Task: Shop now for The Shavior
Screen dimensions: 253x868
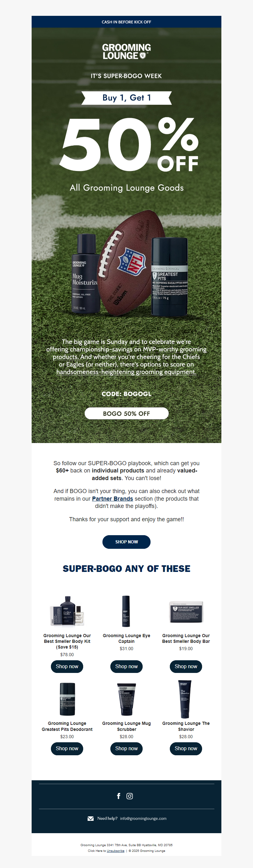Action: (186, 748)
